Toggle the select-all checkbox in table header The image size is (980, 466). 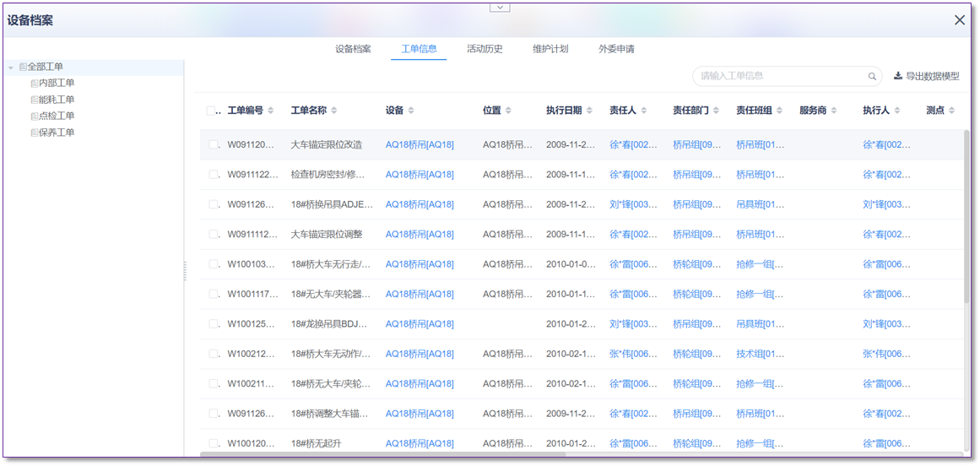(x=211, y=111)
